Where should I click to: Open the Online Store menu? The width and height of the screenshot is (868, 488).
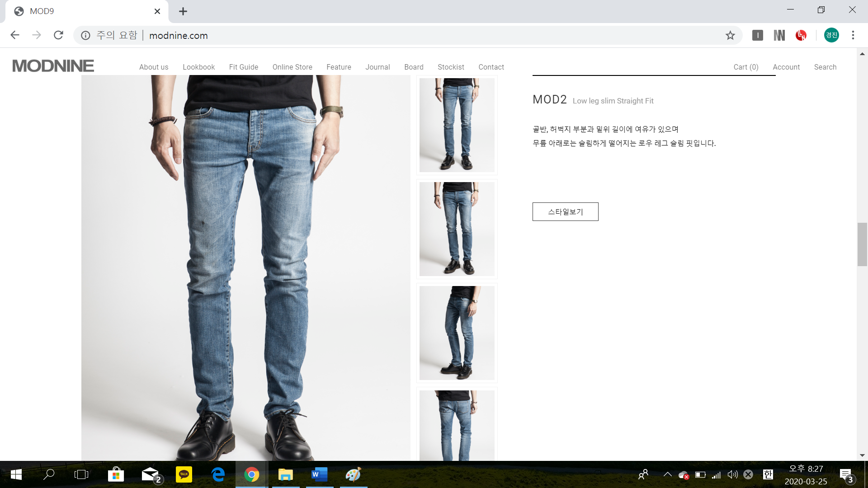point(292,67)
